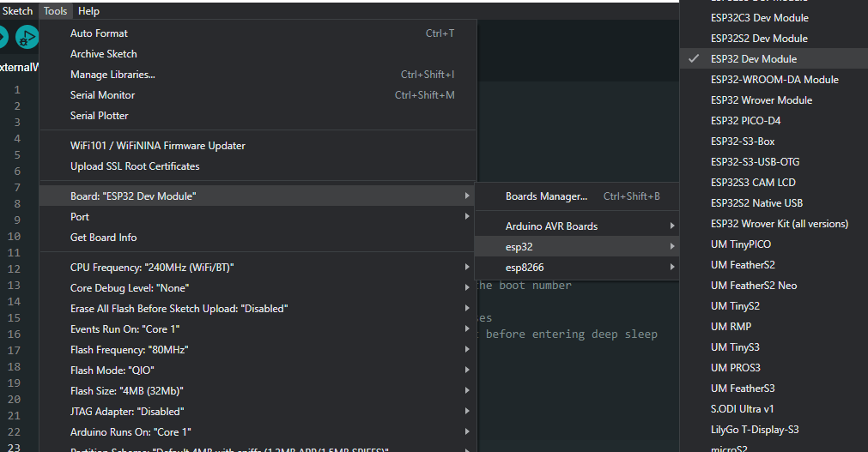Select ESP32S2 Native USB board
Viewport: 868px width, 452px height.
[774, 203]
